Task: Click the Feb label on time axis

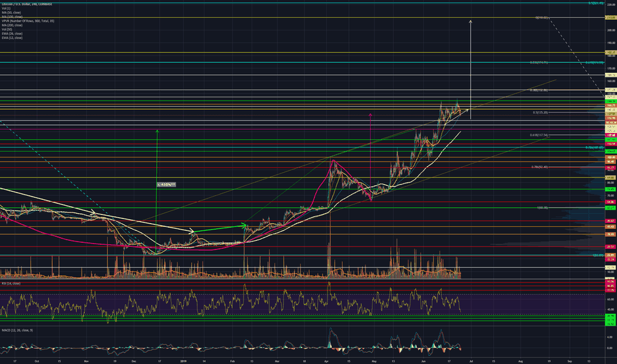Action: point(232,361)
